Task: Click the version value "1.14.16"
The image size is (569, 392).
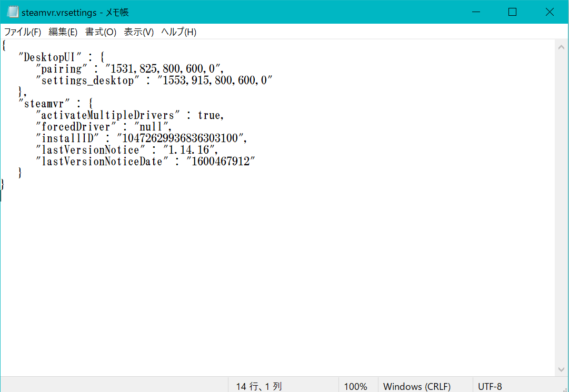Action: coord(189,150)
